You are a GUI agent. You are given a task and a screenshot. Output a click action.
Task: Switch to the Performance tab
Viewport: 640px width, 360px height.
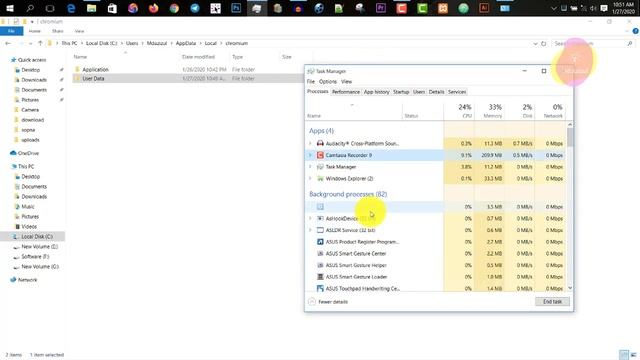click(346, 92)
